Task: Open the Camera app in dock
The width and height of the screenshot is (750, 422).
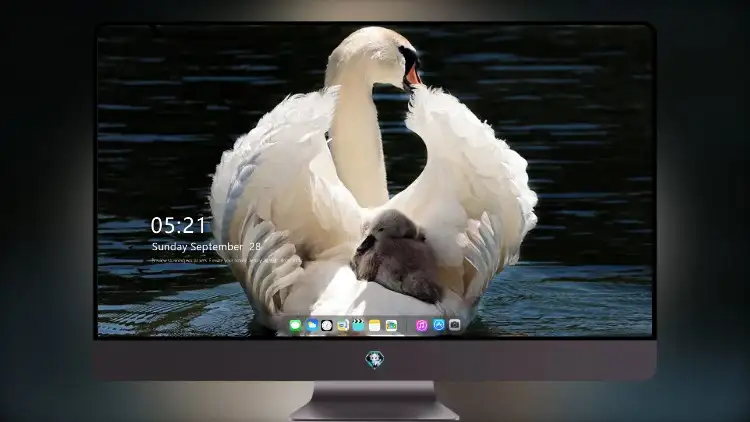Action: (x=455, y=325)
